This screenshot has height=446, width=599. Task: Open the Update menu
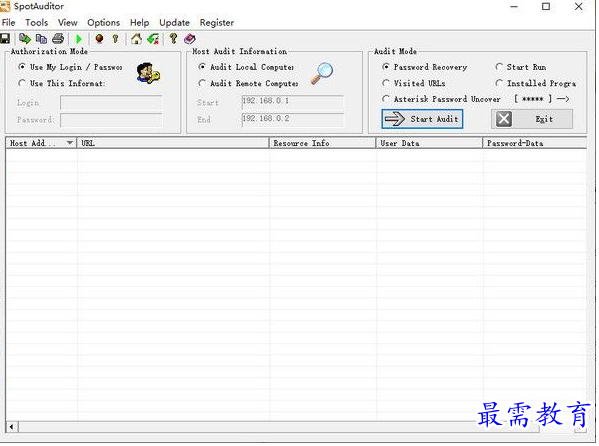coord(174,23)
